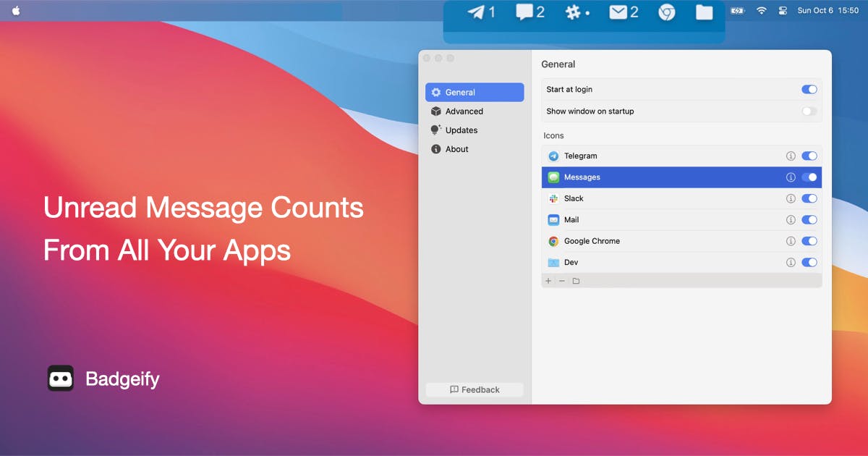The width and height of the screenshot is (868, 456).
Task: Add a folder group below the icons list
Action: (x=576, y=281)
